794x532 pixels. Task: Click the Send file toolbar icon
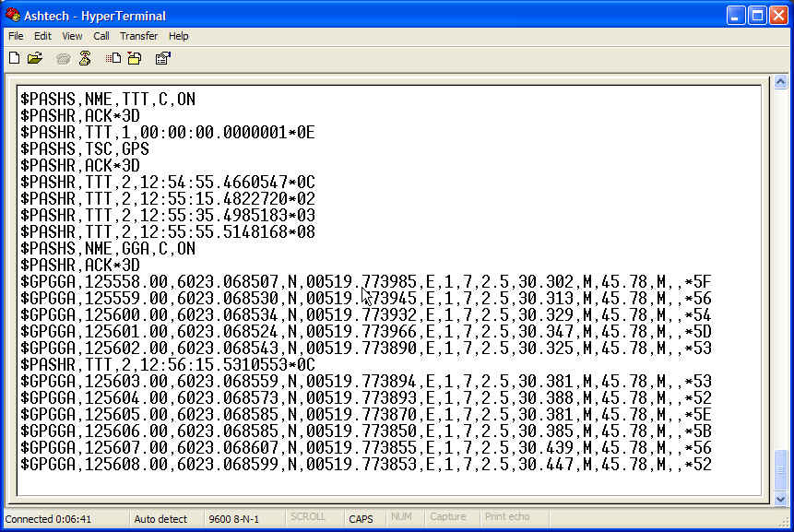click(113, 58)
